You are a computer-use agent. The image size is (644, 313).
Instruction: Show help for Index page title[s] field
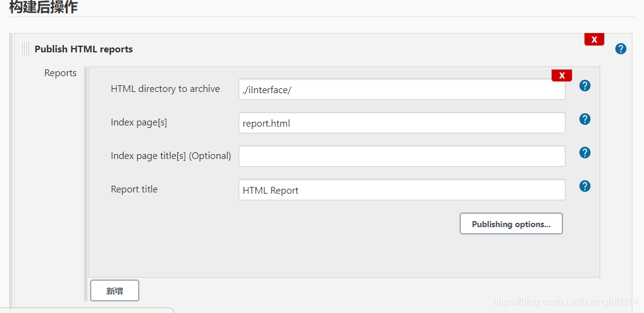[585, 153]
